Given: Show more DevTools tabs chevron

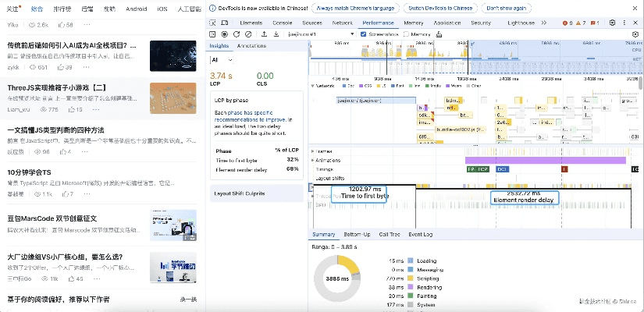Looking at the screenshot, I should (543, 23).
